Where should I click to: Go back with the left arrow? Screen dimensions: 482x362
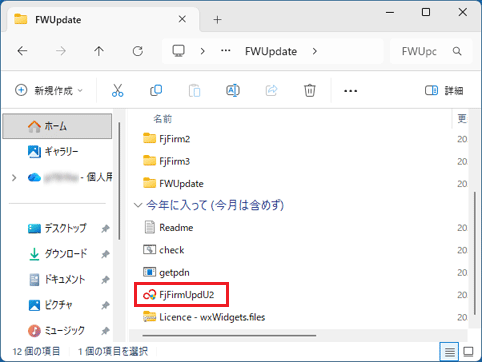22,51
